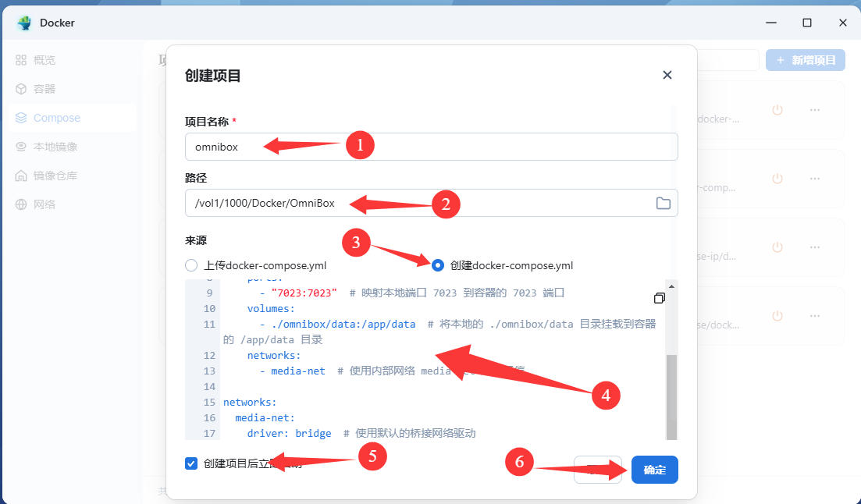Click line 15 networks: in editor
The height and width of the screenshot is (504, 861).
pos(250,403)
